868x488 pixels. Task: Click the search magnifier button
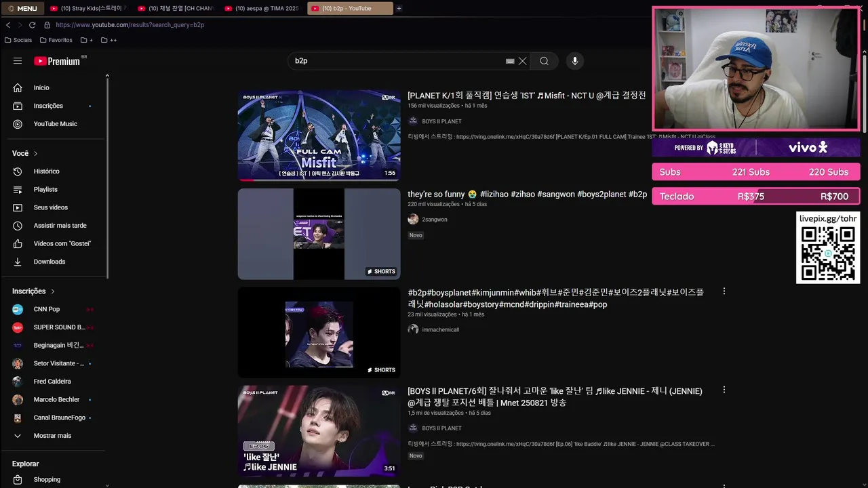click(x=544, y=61)
